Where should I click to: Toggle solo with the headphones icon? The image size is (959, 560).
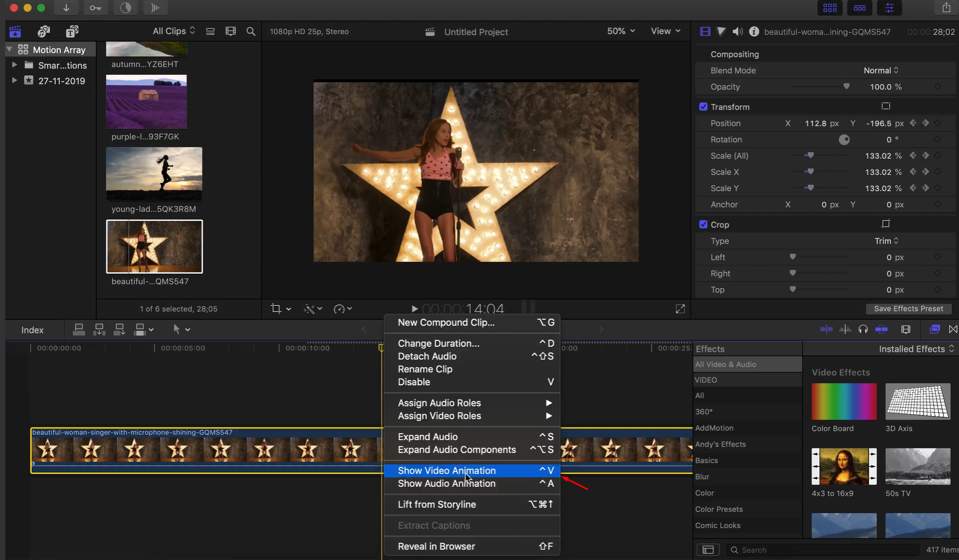pyautogui.click(x=863, y=329)
